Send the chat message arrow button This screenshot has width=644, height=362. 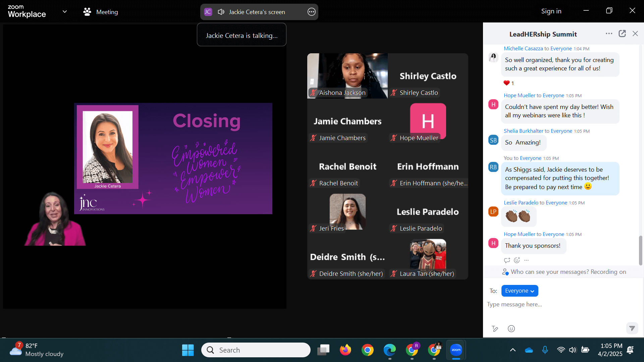pos(632,328)
